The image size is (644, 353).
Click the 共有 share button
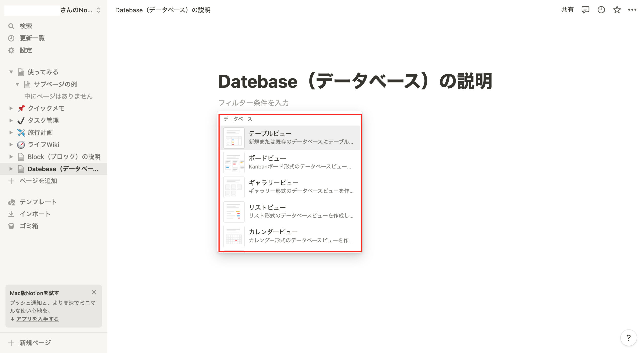[x=567, y=10]
